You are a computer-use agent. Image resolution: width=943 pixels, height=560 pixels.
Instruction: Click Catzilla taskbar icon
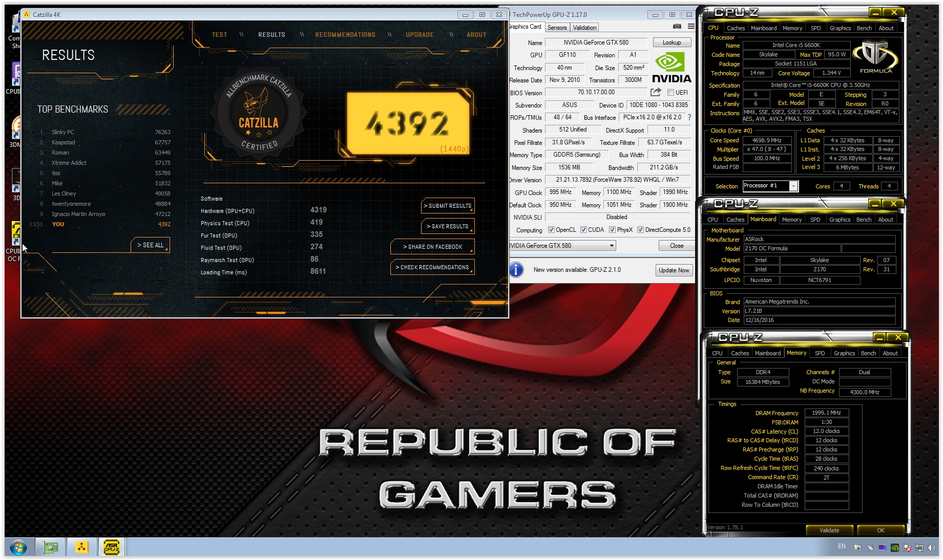tap(81, 548)
